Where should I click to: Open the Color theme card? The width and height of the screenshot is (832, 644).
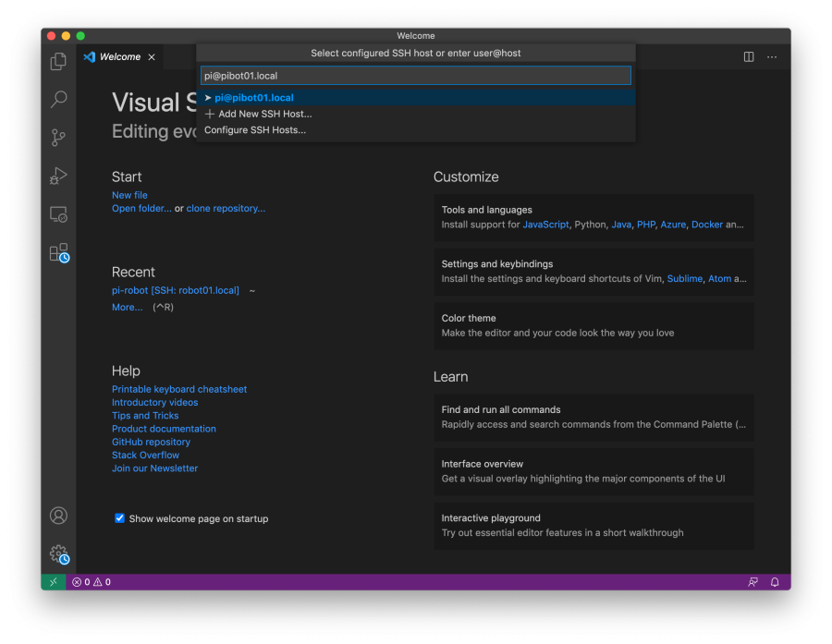(593, 326)
